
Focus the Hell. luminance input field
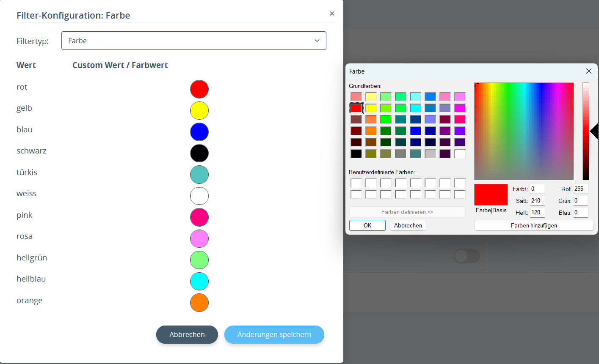coord(538,213)
